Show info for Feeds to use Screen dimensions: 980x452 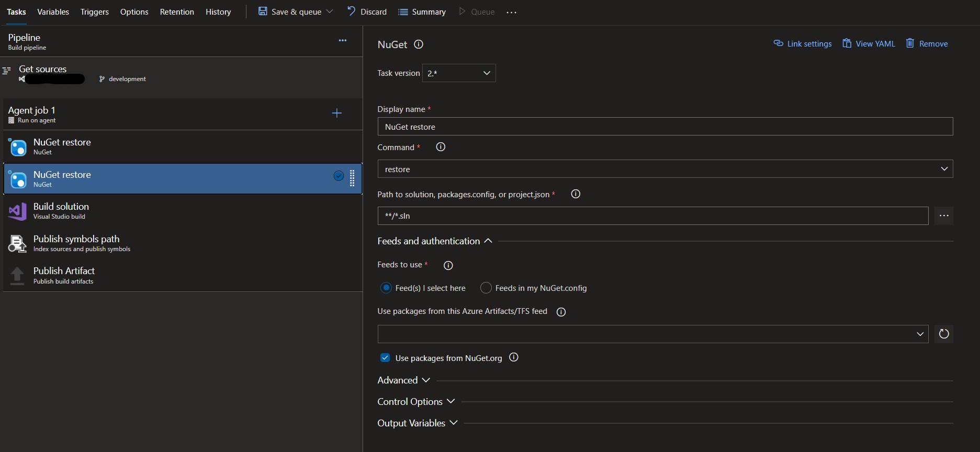(448, 265)
